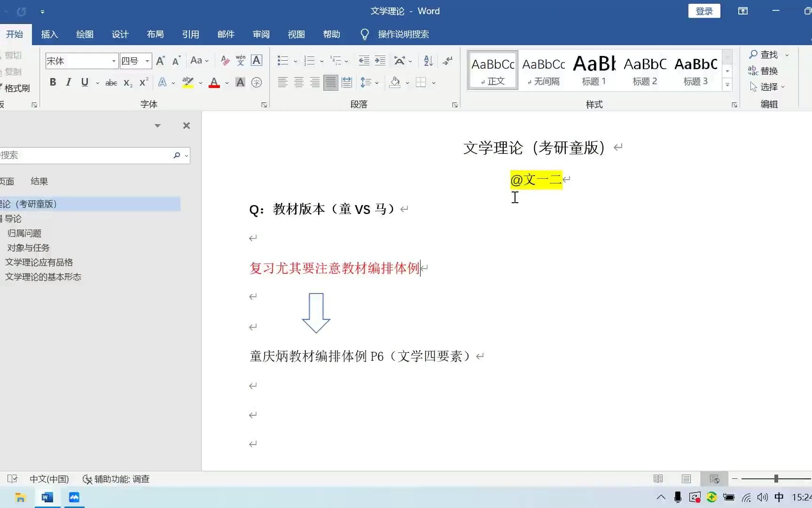The width and height of the screenshot is (812, 508).
Task: Open the 布局 ribbon tab
Action: [x=155, y=34]
